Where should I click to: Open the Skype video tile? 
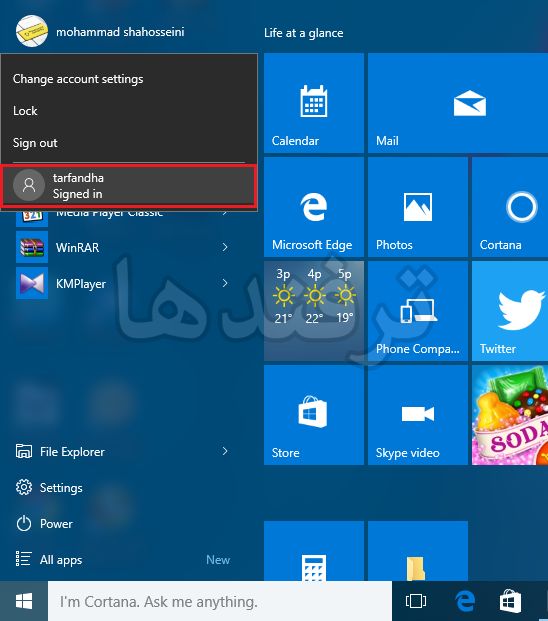(x=418, y=415)
